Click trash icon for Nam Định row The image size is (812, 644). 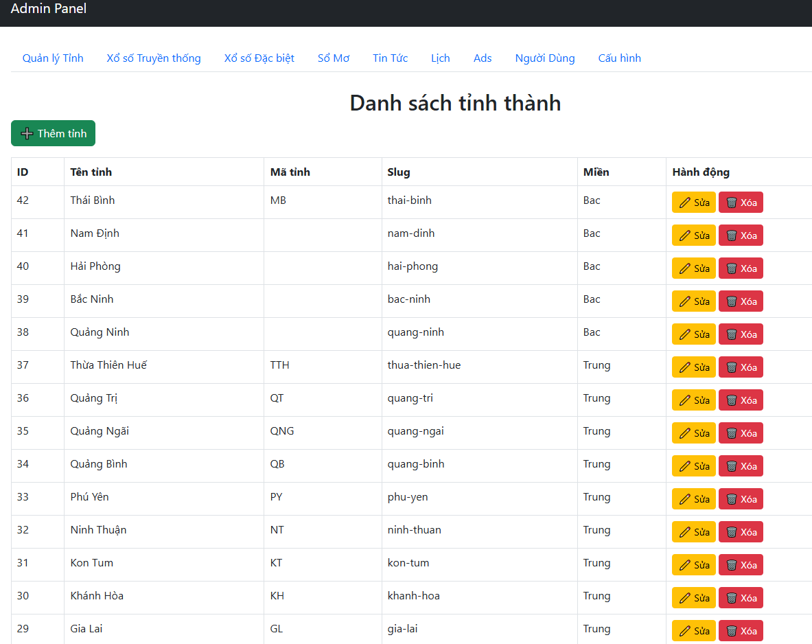click(x=732, y=235)
